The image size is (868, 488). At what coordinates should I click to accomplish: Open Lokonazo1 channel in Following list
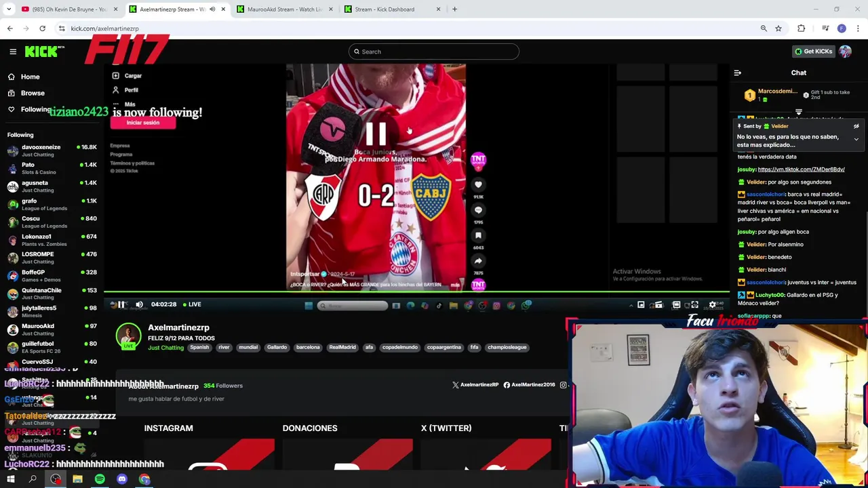coord(52,240)
